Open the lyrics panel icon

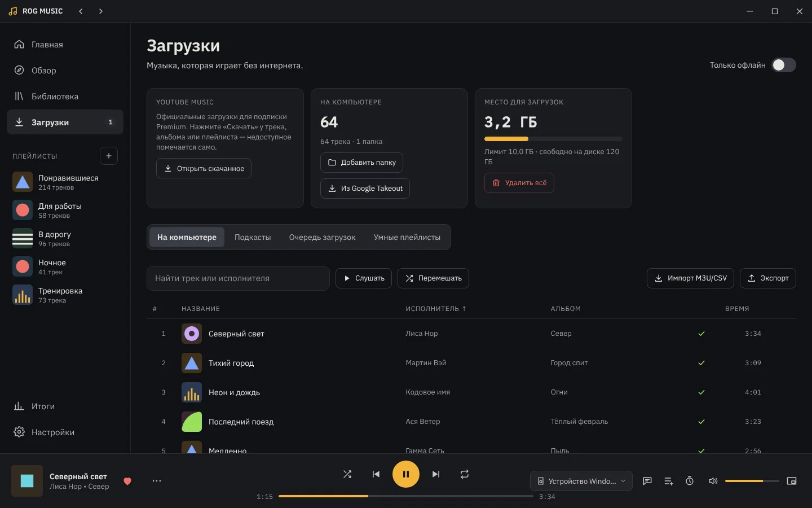pos(647,481)
